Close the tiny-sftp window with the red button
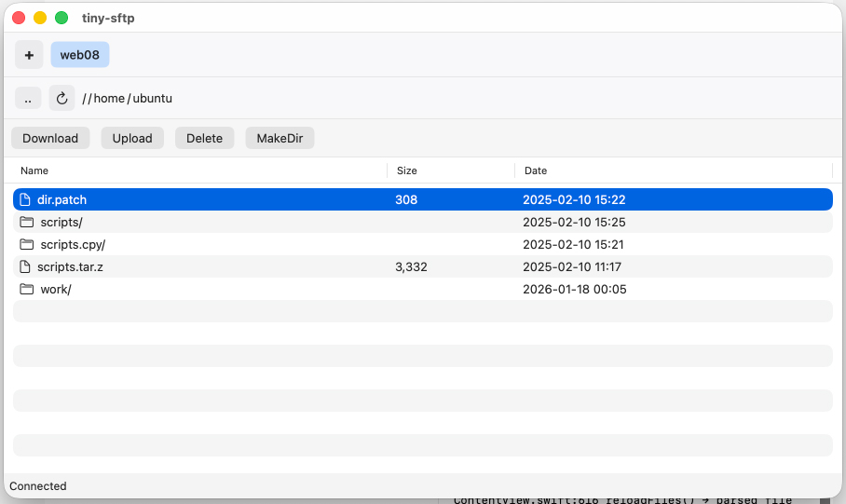 tap(19, 18)
